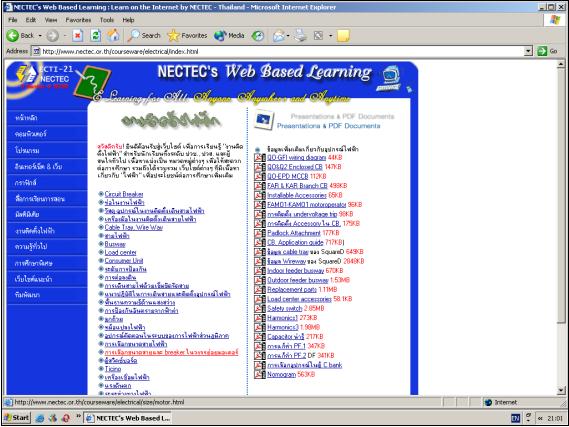Click the computer icon in the banner
The width and height of the screenshot is (569, 427).
[389, 77]
